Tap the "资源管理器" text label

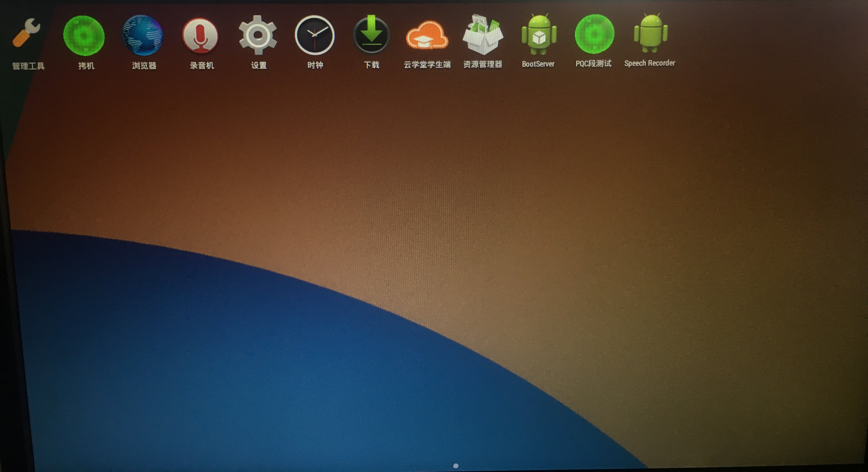tap(483, 64)
